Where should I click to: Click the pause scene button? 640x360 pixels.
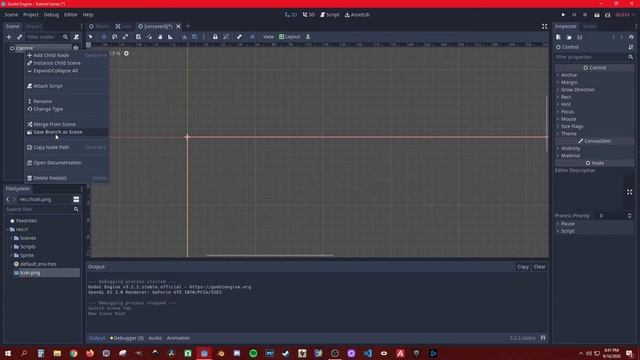(x=574, y=15)
